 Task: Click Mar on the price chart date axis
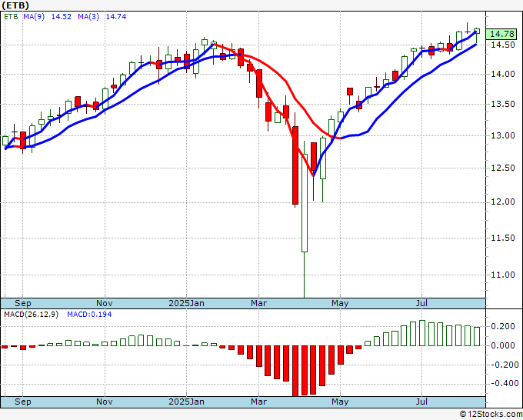(x=259, y=303)
